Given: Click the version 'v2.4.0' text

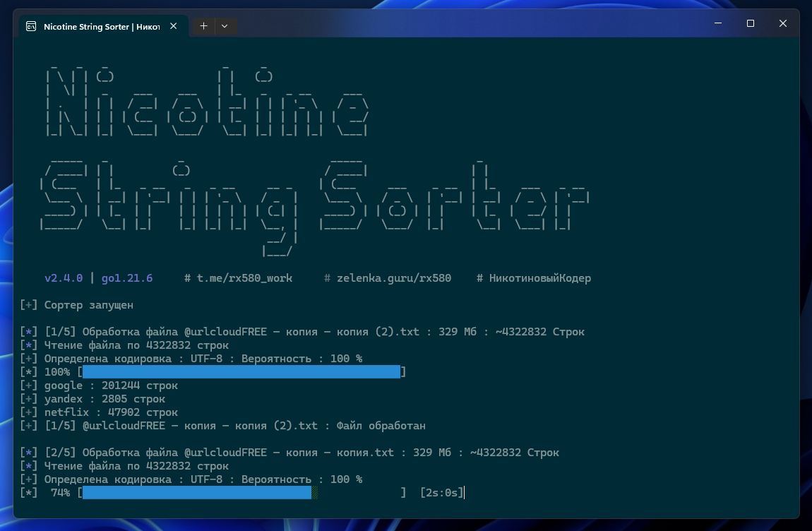Looking at the screenshot, I should click(64, 278).
